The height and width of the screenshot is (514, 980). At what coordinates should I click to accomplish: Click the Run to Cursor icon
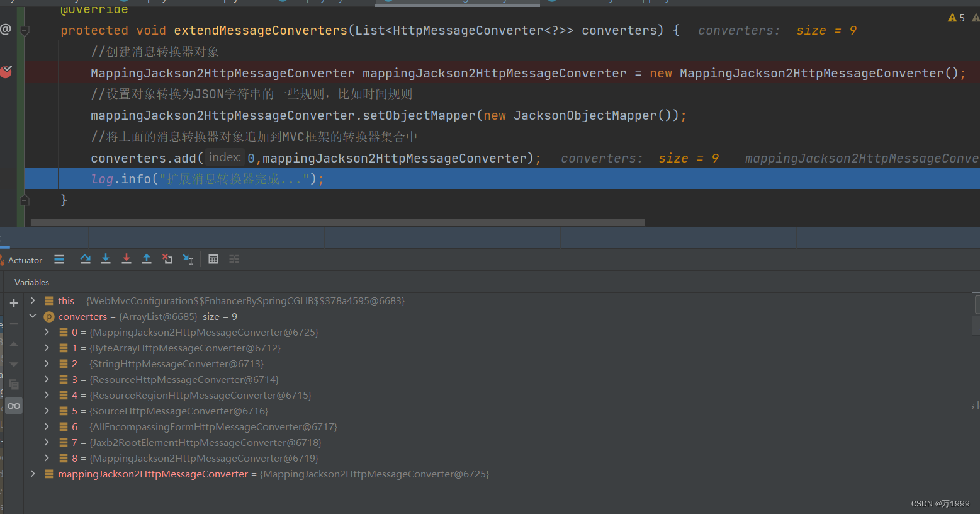[188, 259]
